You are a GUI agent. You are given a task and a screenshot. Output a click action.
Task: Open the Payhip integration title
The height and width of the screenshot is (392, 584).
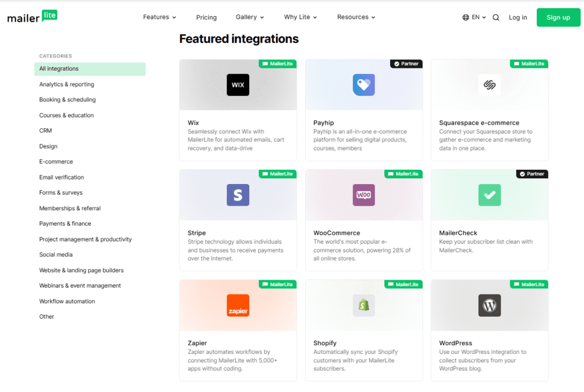(x=323, y=122)
